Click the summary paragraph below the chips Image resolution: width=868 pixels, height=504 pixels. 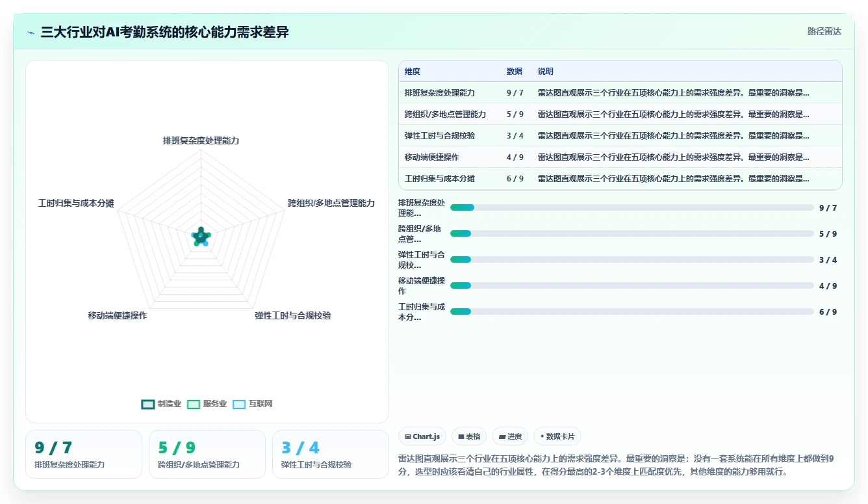(616, 466)
